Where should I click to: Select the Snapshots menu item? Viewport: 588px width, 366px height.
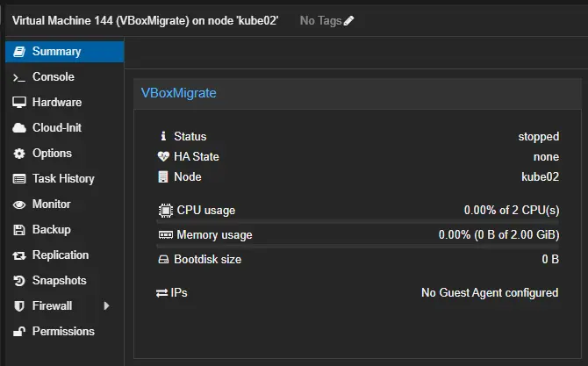pos(59,281)
